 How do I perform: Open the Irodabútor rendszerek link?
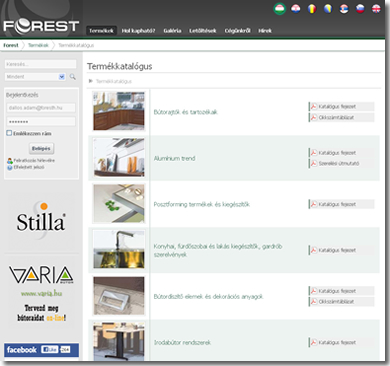pos(182,342)
